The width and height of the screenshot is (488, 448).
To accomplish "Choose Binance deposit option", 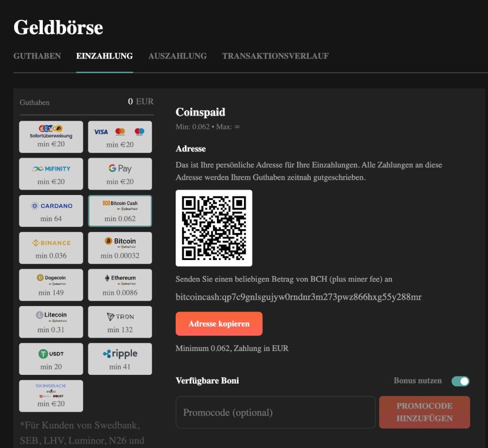I will tap(51, 248).
